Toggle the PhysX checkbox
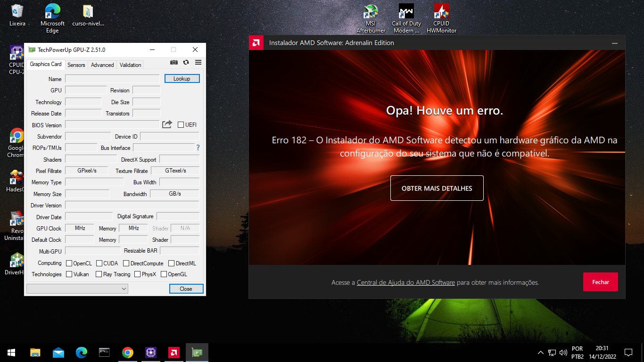Image resolution: width=644 pixels, height=362 pixels. (137, 274)
